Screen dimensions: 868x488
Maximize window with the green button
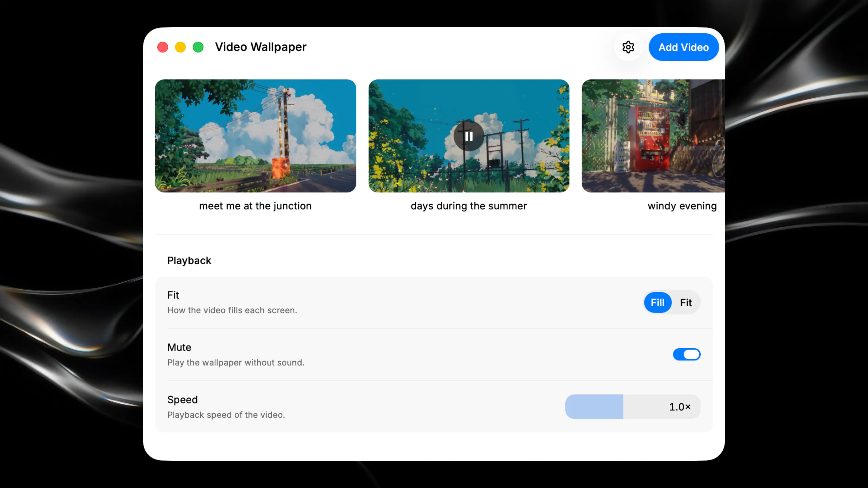pyautogui.click(x=198, y=47)
